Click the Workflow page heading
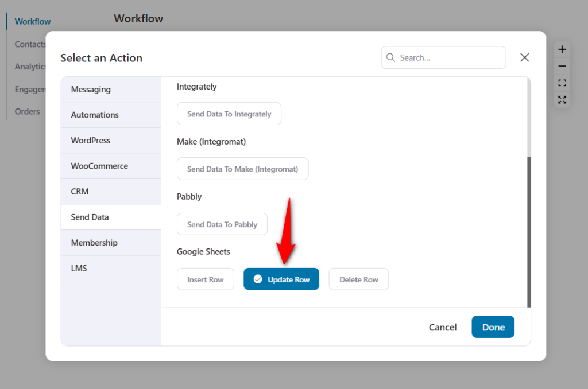This screenshot has width=588, height=389. pyautogui.click(x=138, y=18)
